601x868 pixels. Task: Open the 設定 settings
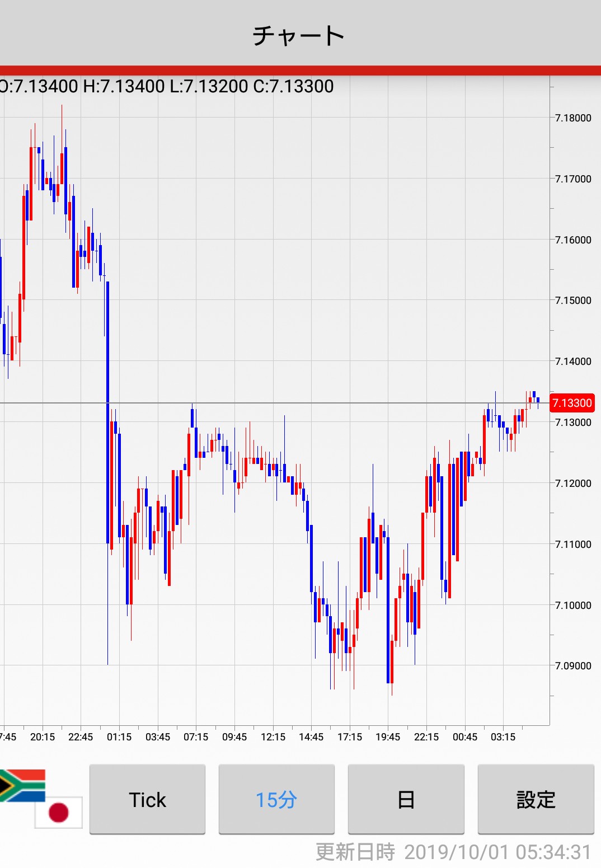point(536,799)
